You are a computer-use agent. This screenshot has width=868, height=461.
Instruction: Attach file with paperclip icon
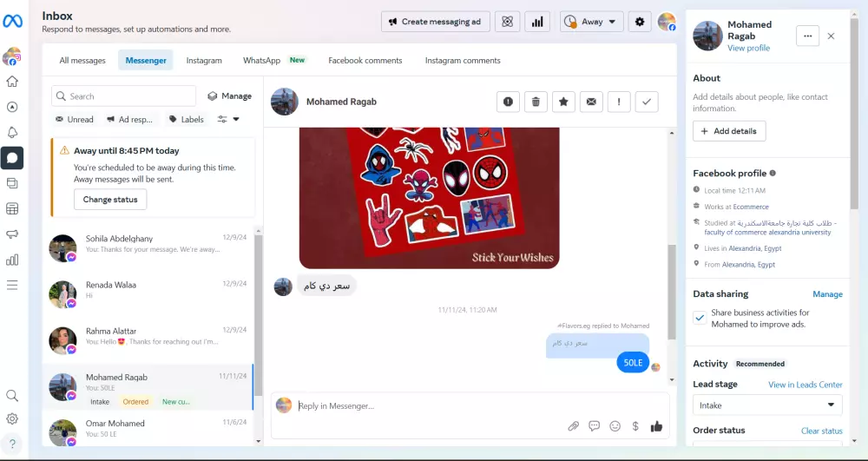click(x=574, y=426)
